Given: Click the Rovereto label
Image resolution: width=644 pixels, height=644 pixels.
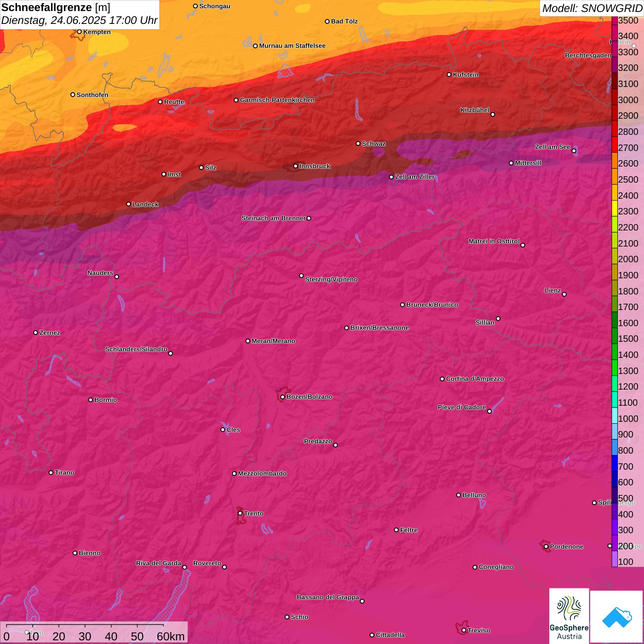Looking at the screenshot, I should [x=207, y=563].
